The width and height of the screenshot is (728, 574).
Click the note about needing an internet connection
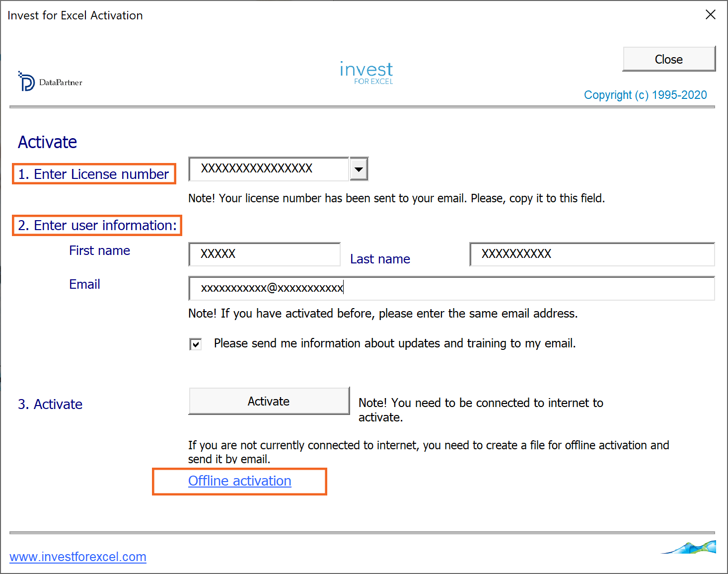click(x=481, y=410)
